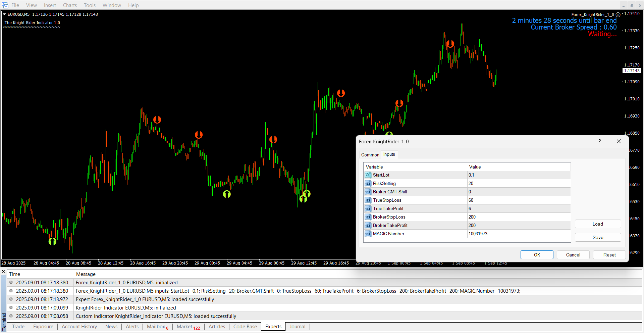This screenshot has height=333, width=644.
Task: Expand the EURUSD,M5 chart dropdown triangle
Action: [x=4, y=14]
